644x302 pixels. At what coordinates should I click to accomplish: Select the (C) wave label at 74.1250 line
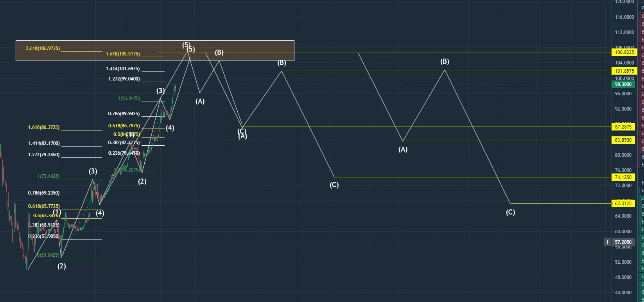point(334,185)
